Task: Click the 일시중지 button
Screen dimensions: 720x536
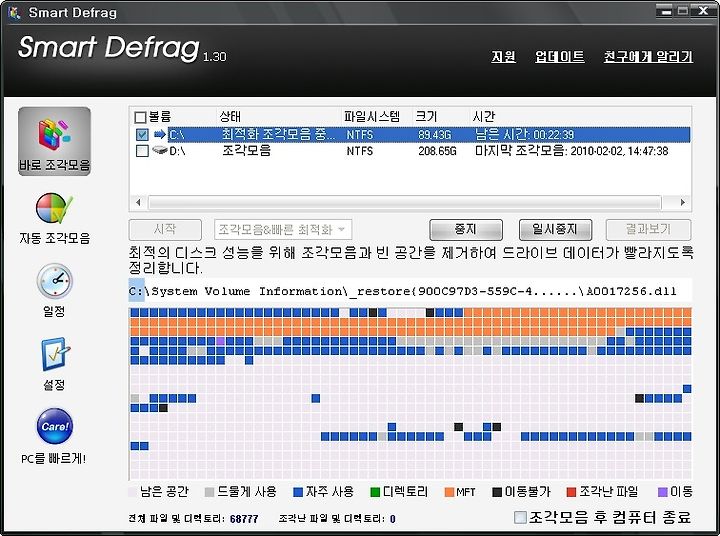Action: coord(555,230)
